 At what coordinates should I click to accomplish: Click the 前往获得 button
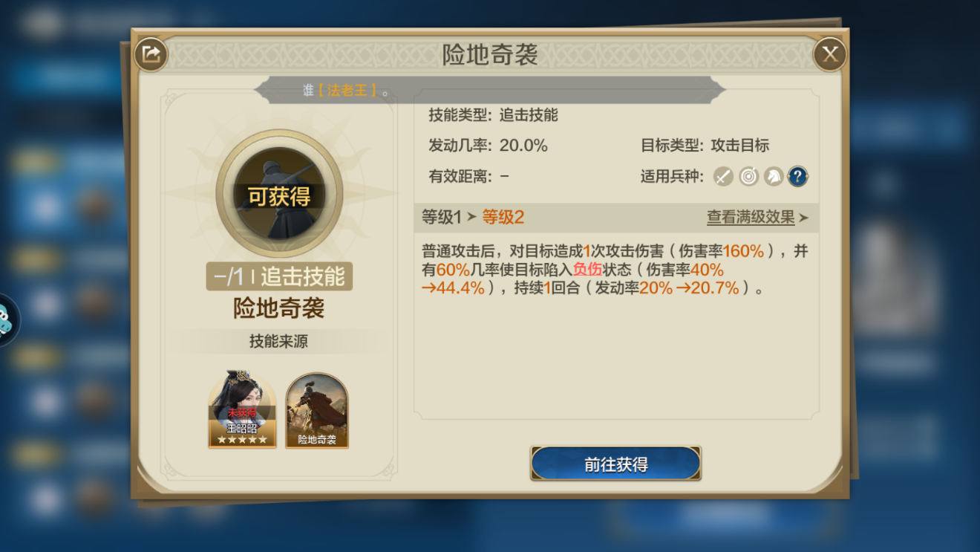pyautogui.click(x=615, y=464)
